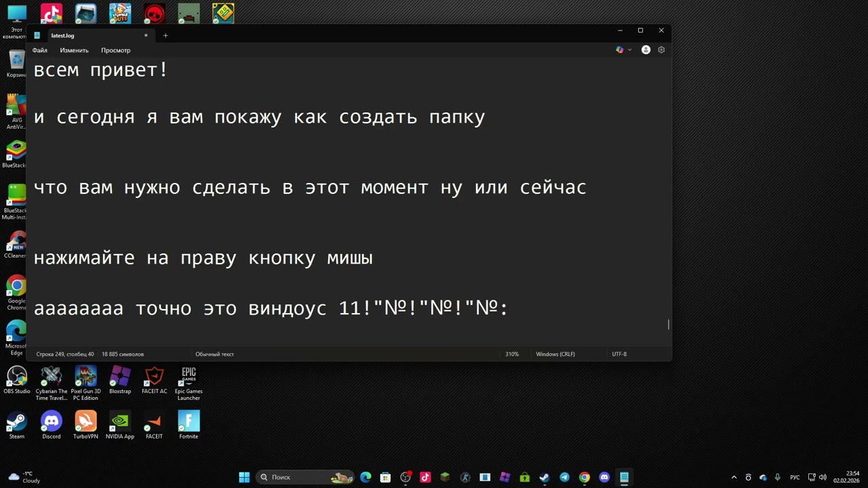Place cursor in line 'всем привет!'
Viewport: 868px width, 488px height.
tap(100, 69)
